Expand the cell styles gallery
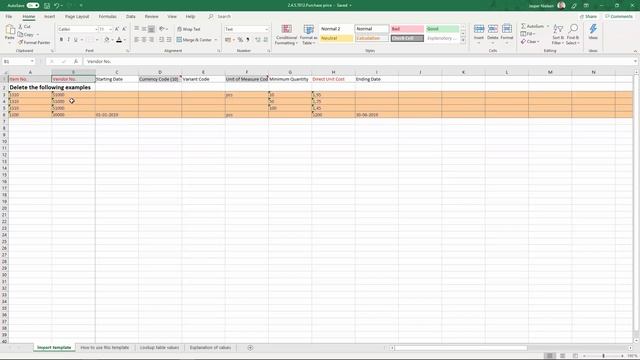 (463, 40)
